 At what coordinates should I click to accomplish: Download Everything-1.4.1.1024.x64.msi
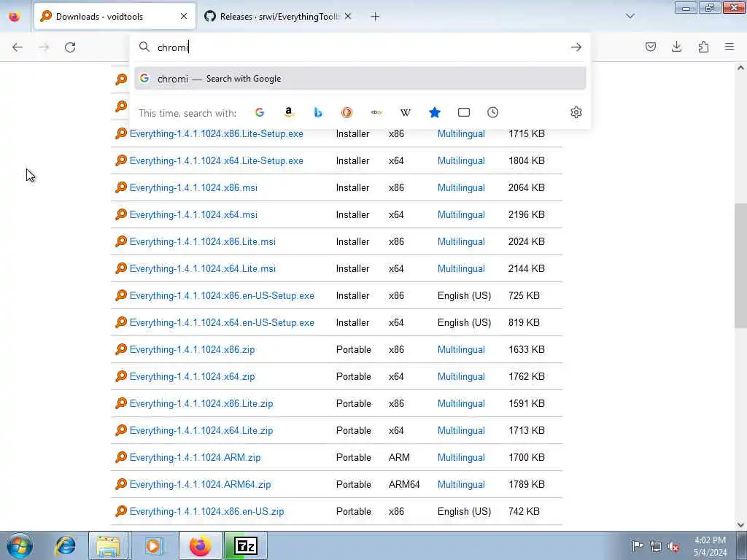tap(193, 215)
